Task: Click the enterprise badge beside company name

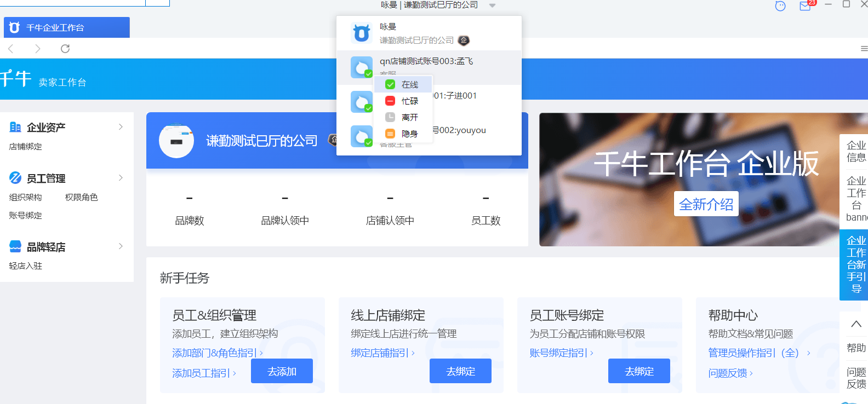Action: click(x=464, y=41)
